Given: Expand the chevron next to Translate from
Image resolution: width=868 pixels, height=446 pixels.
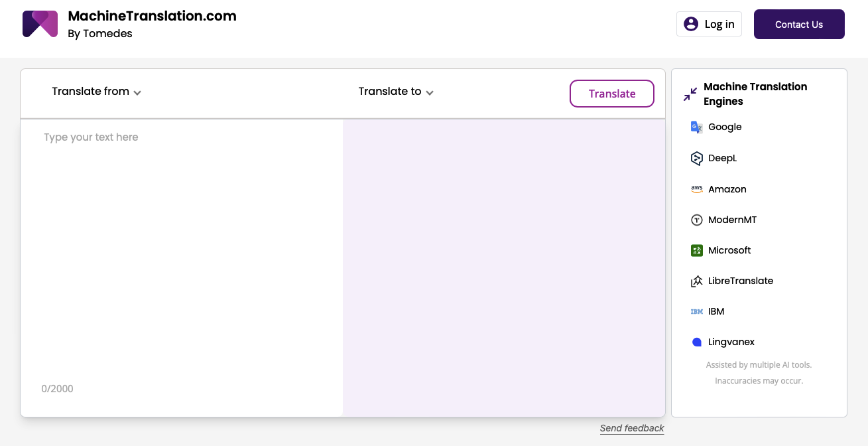Looking at the screenshot, I should tap(137, 93).
